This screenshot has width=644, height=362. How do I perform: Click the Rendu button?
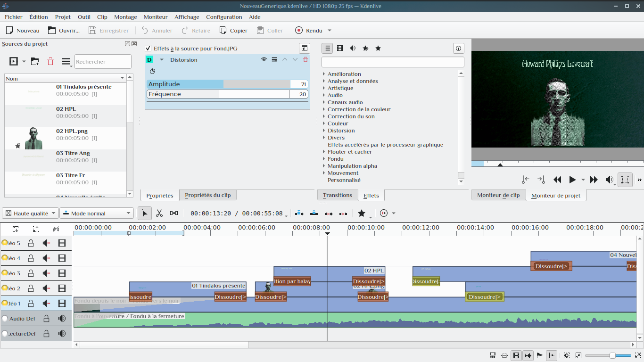pyautogui.click(x=309, y=31)
